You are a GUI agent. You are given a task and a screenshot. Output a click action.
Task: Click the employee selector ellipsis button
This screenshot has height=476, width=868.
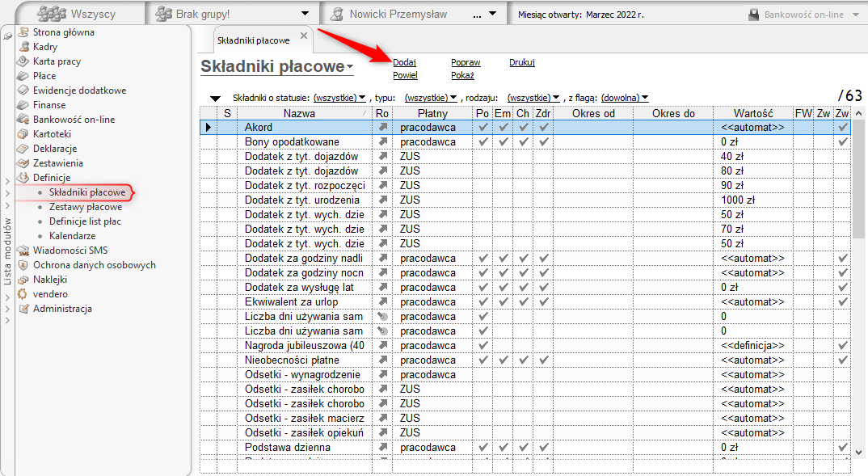[477, 15]
